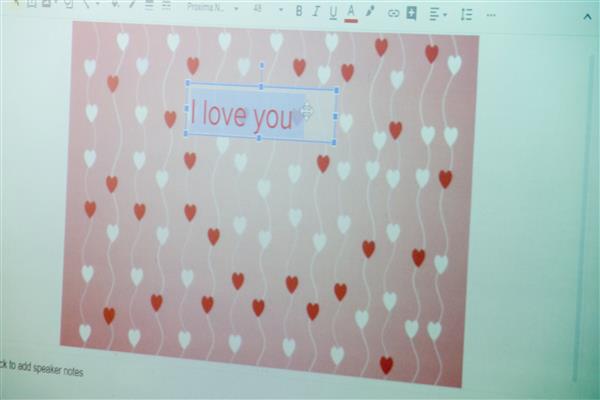
Task: Open the line spacing options
Action: click(466, 15)
